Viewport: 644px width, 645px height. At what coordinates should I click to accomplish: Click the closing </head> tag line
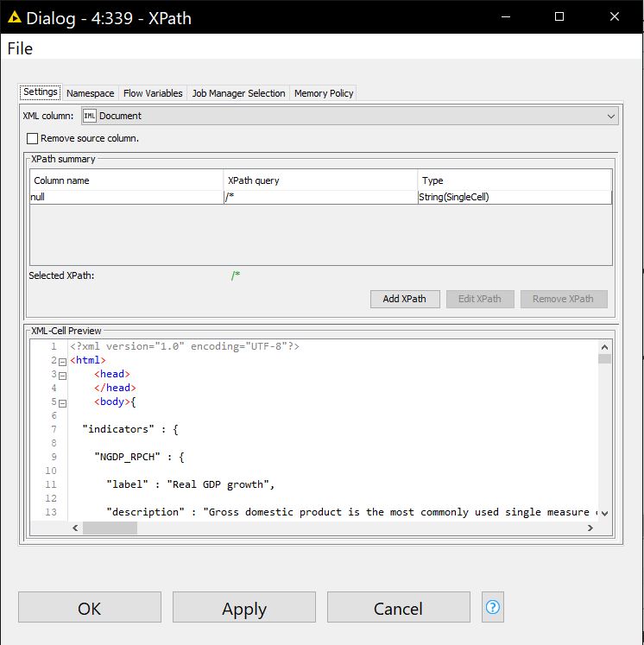coord(115,388)
